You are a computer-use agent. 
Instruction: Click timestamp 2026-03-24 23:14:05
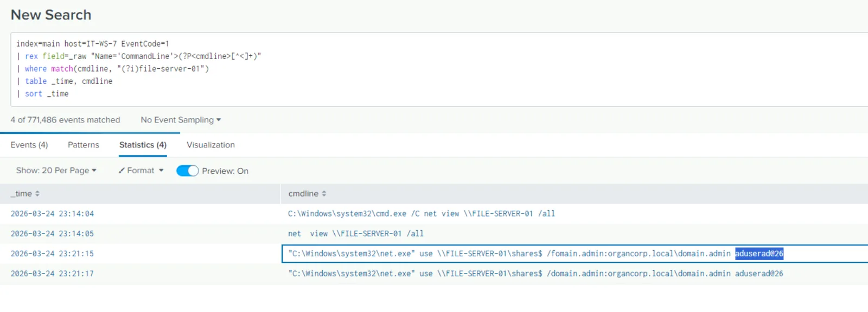click(x=52, y=233)
